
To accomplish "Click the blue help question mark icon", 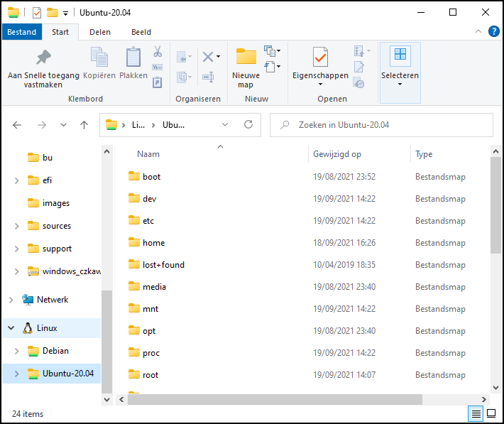I will pos(494,31).
